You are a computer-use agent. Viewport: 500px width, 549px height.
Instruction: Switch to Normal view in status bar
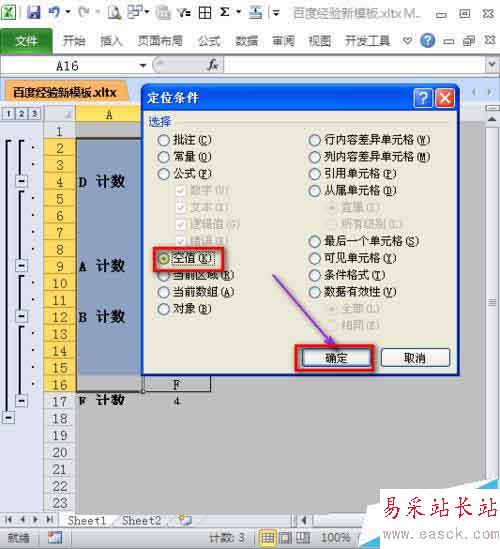[268, 537]
